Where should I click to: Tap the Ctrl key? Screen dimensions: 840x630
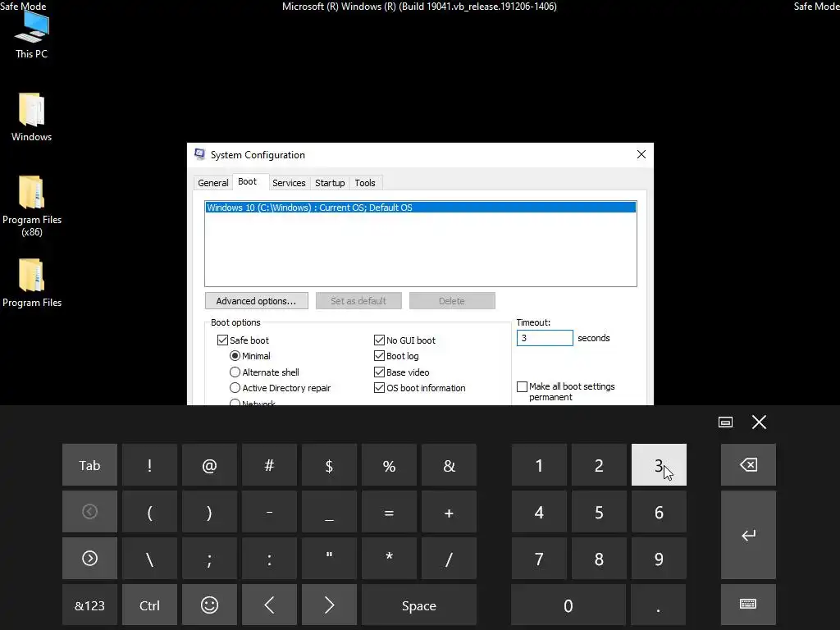click(x=149, y=605)
